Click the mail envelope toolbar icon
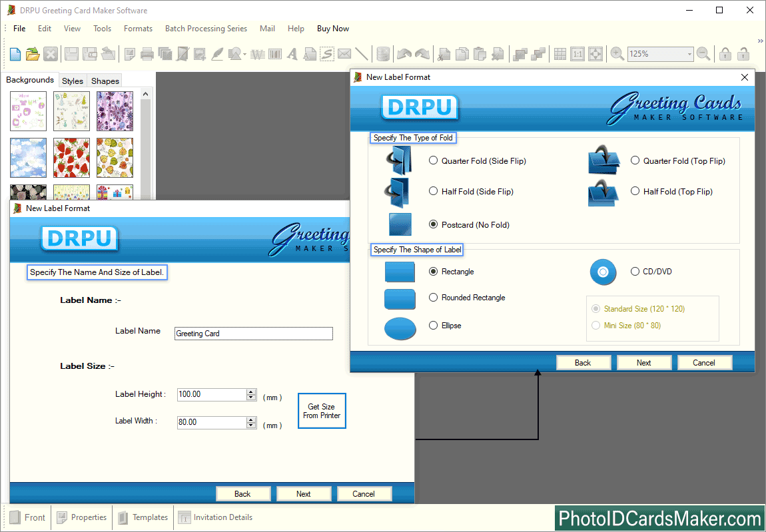Viewport: 766px width, 532px height. [344, 54]
